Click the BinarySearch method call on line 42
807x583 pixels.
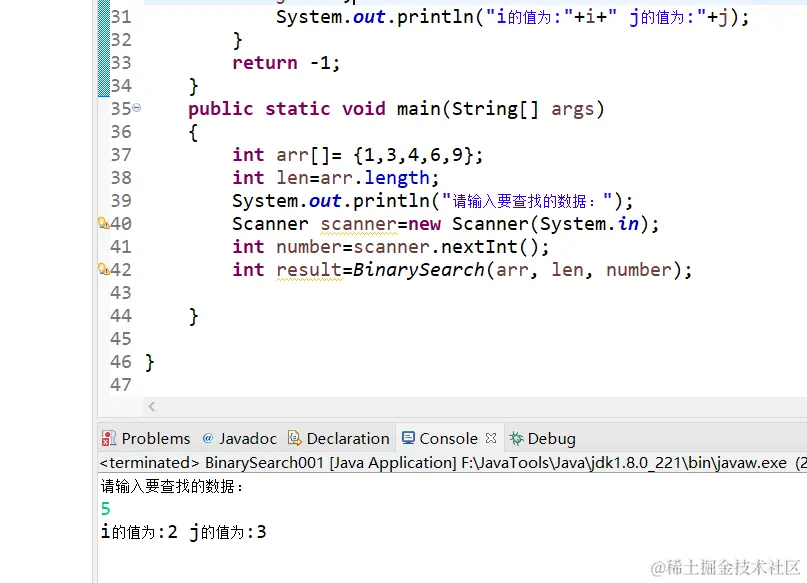418,270
